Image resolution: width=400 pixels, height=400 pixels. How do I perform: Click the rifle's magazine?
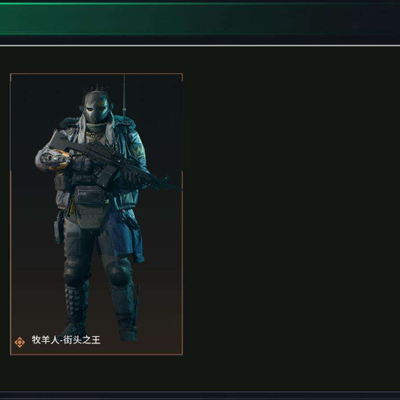pyautogui.click(x=107, y=175)
